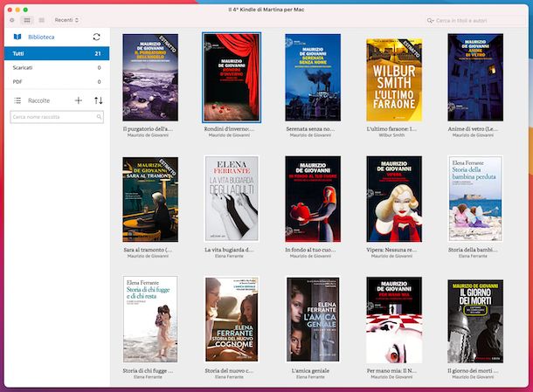The image size is (533, 392).
Task: Click the collection name search field
Action: point(57,117)
